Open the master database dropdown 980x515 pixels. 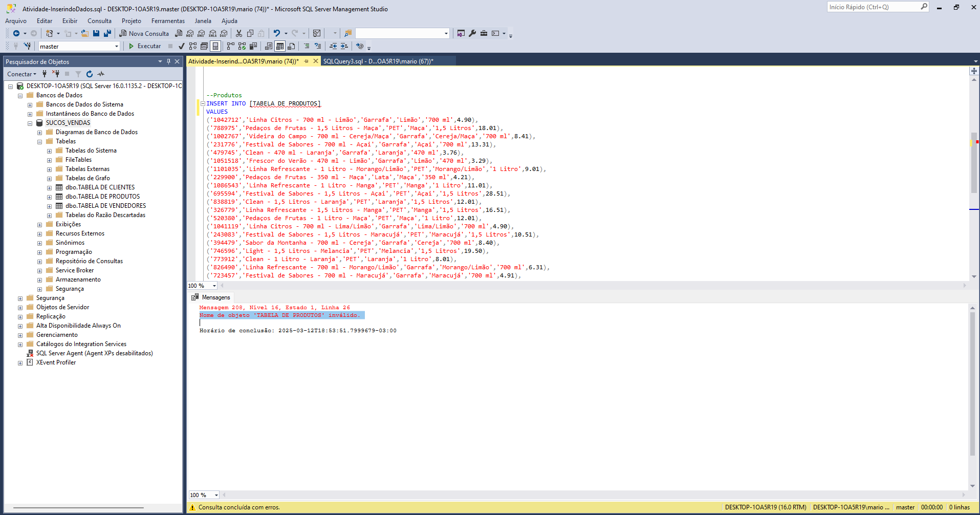pyautogui.click(x=117, y=46)
